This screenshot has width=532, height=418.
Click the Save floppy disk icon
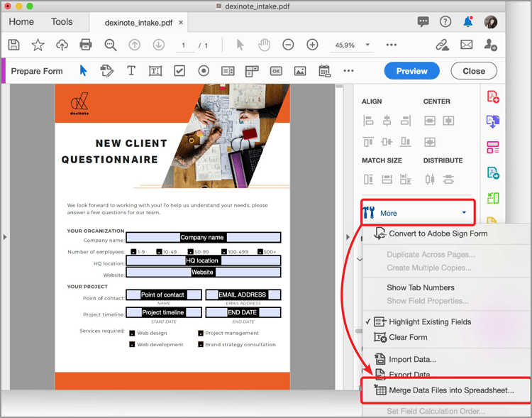(13, 45)
